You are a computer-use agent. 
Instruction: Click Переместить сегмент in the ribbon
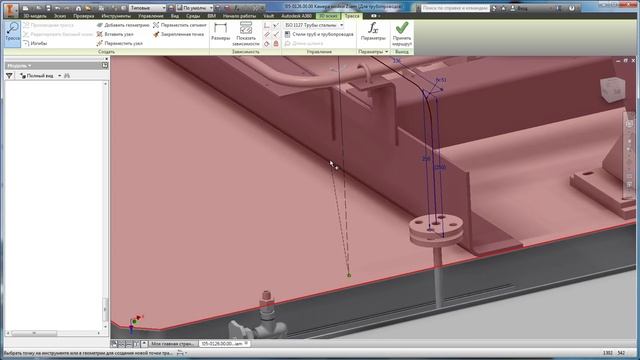(x=180, y=25)
